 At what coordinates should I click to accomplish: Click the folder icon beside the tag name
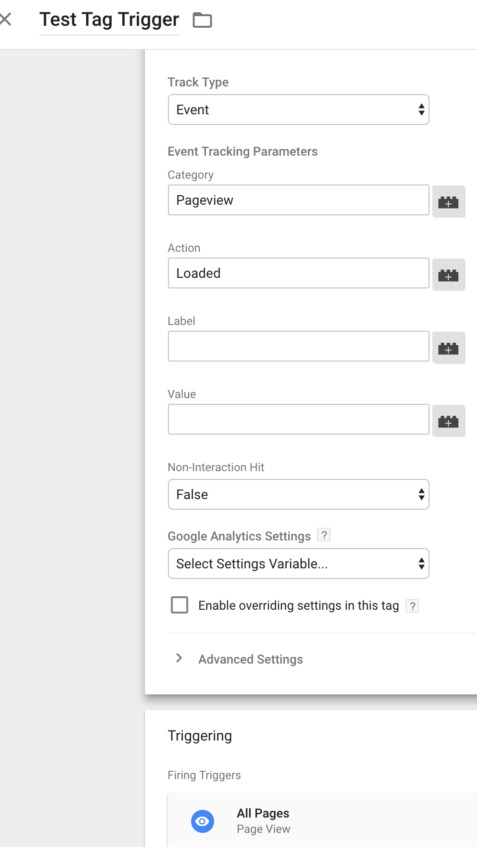click(x=203, y=21)
